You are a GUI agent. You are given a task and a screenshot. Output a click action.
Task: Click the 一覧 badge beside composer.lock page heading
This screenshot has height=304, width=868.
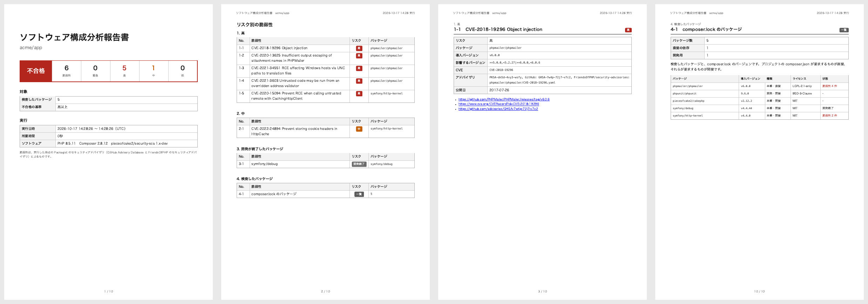point(844,30)
